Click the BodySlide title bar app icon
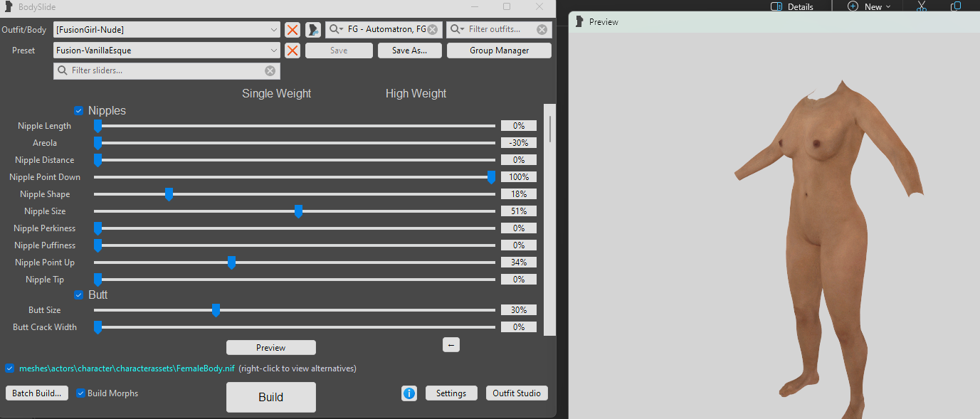The width and height of the screenshot is (980, 419). (9, 6)
